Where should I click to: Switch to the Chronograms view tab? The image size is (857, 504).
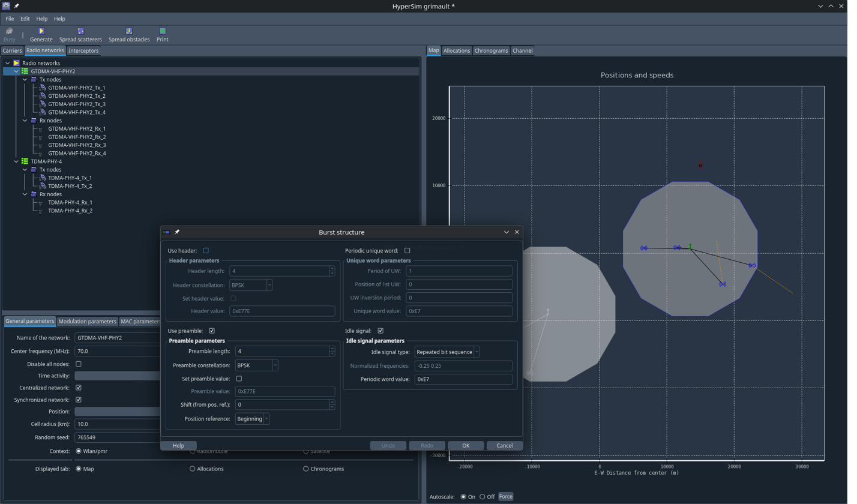[492, 51]
